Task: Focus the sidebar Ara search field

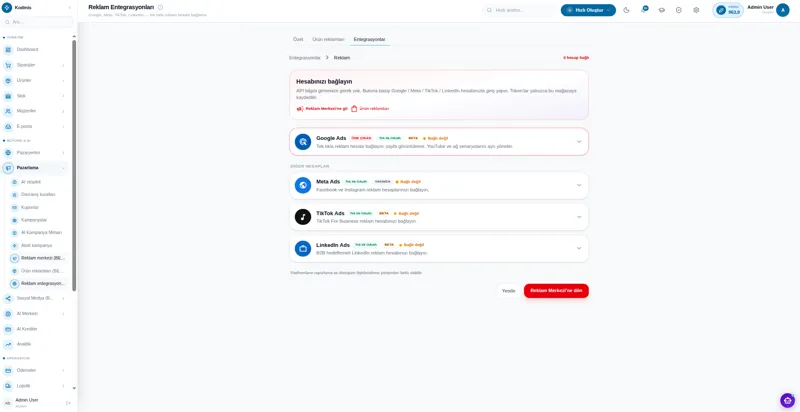Action: pos(38,22)
